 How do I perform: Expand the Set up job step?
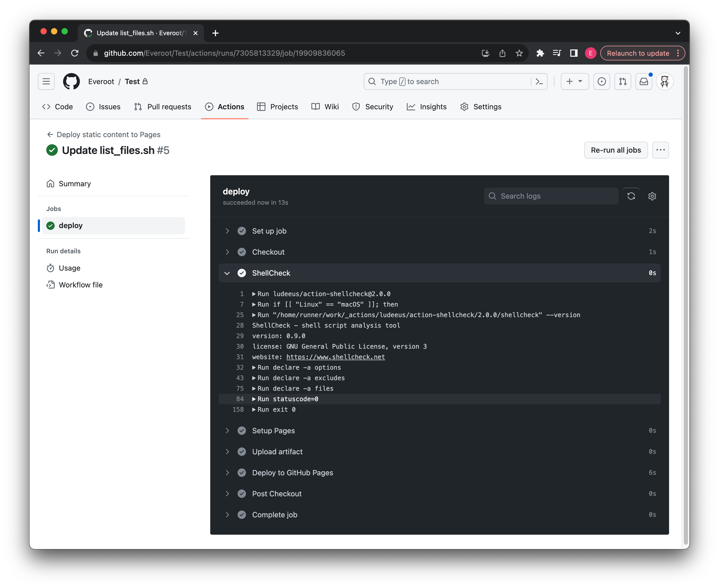pyautogui.click(x=227, y=231)
